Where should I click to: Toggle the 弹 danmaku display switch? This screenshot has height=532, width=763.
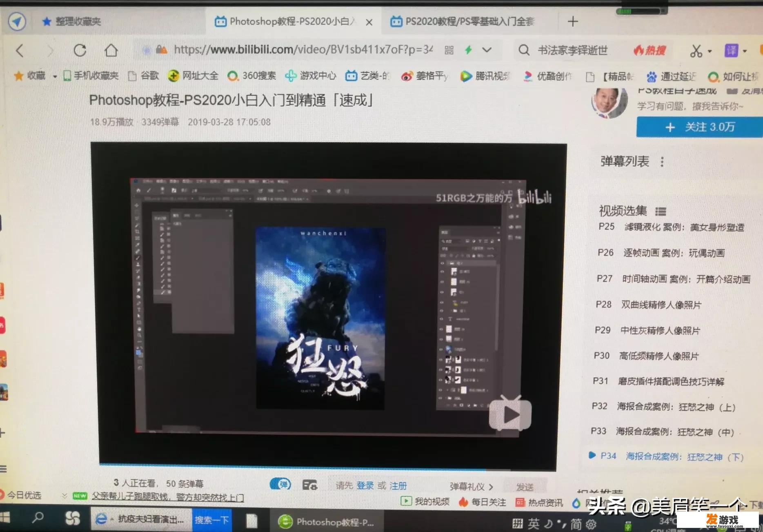click(280, 484)
